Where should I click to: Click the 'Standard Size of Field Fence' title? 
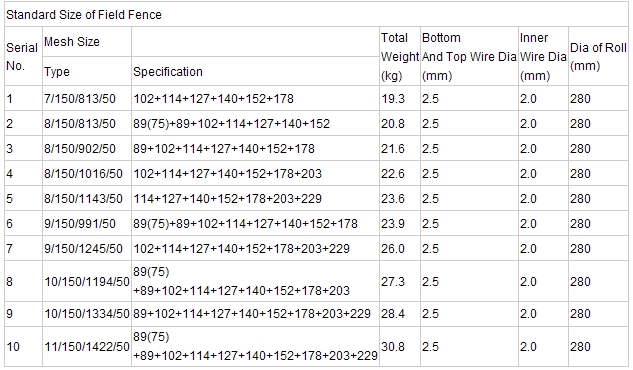tap(84, 15)
